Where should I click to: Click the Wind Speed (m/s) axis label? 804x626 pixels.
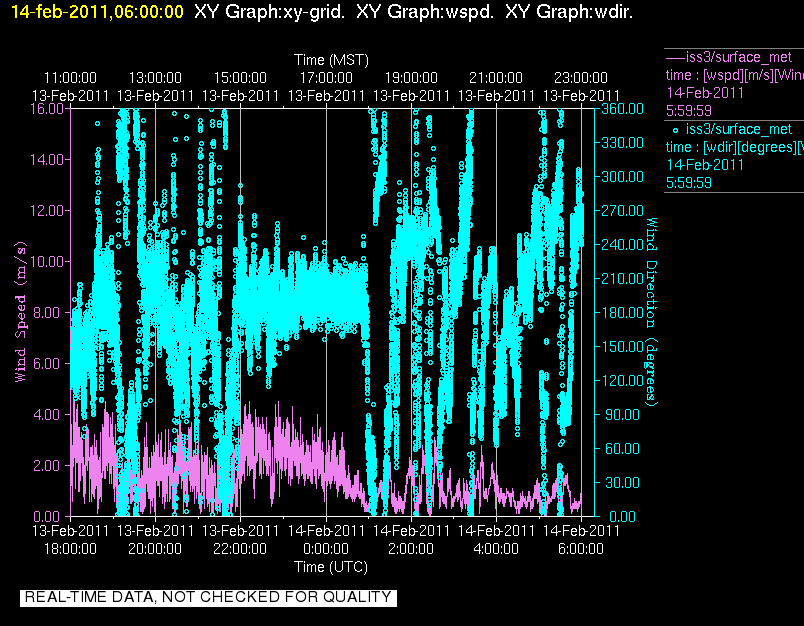20,312
